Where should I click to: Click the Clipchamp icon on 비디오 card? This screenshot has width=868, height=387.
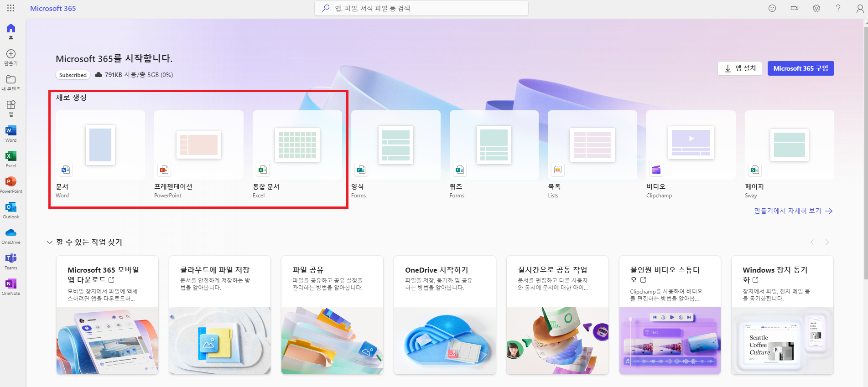[656, 170]
